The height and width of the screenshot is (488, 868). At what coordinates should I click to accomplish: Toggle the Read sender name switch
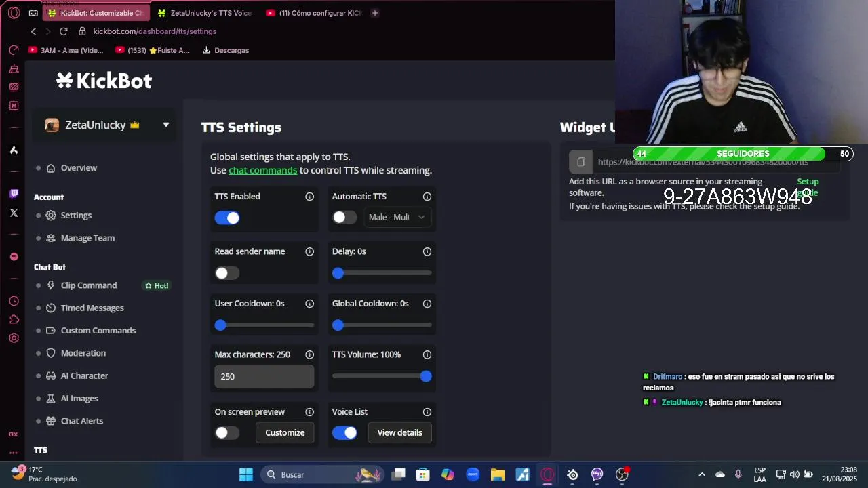coord(227,273)
